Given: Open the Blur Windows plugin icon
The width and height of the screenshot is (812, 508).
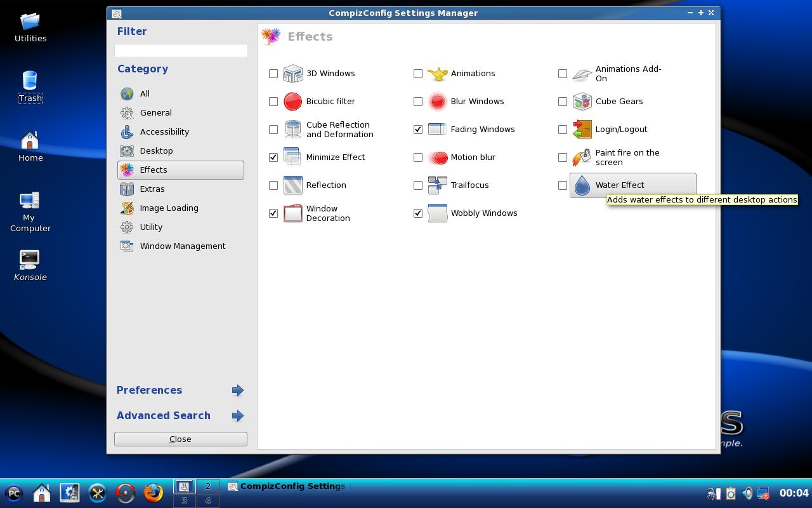Looking at the screenshot, I should click(437, 102).
